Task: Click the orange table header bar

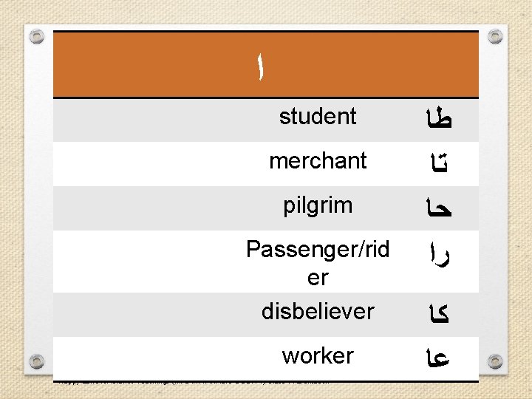Action: tap(369, 66)
